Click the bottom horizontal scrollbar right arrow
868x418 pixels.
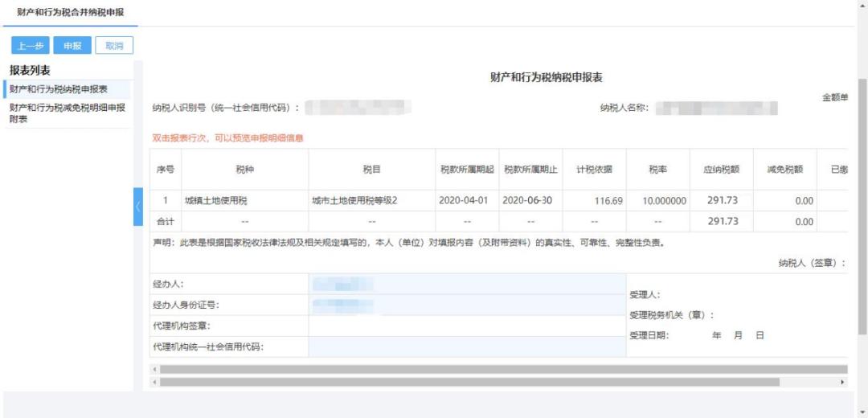tap(842, 382)
